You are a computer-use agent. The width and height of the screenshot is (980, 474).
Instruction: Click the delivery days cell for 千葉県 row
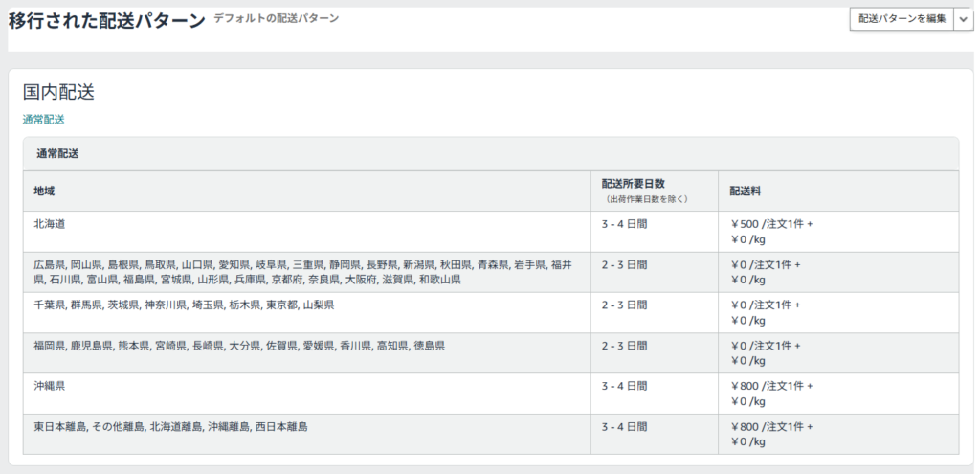tap(624, 305)
